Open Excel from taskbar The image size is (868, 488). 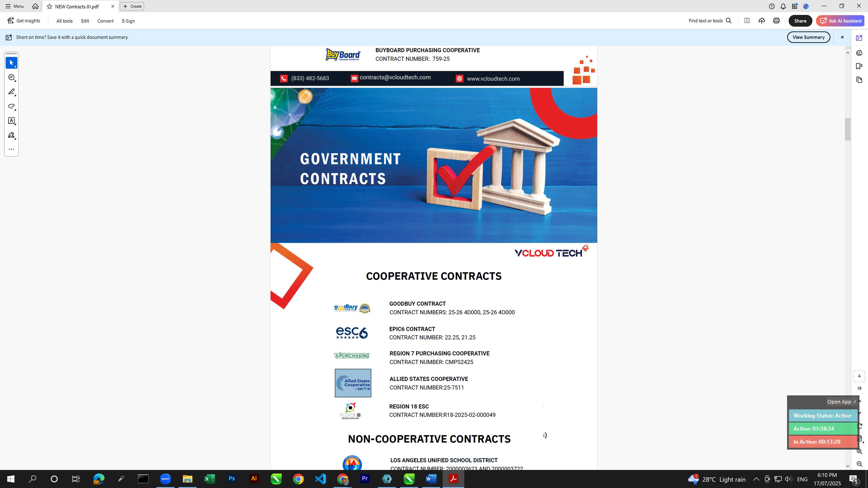click(210, 479)
